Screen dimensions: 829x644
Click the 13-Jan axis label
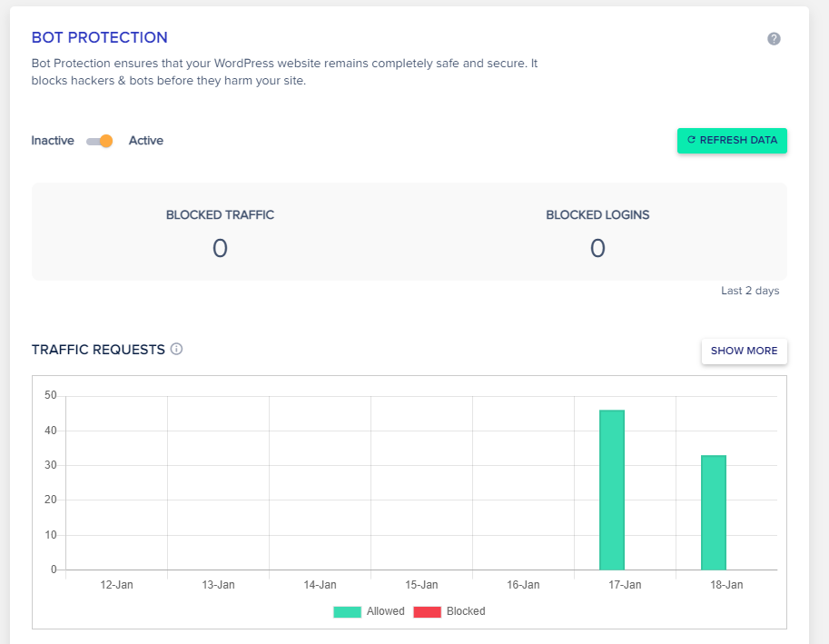click(x=218, y=585)
